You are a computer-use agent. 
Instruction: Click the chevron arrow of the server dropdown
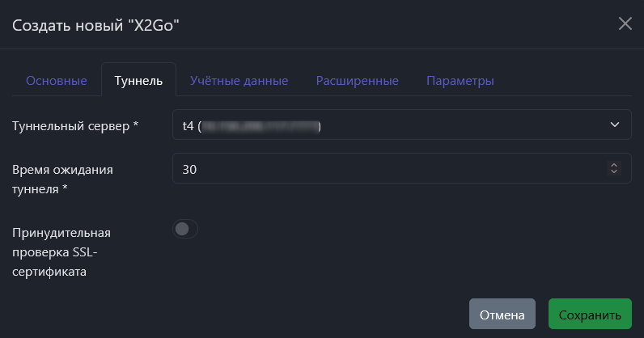(x=614, y=125)
